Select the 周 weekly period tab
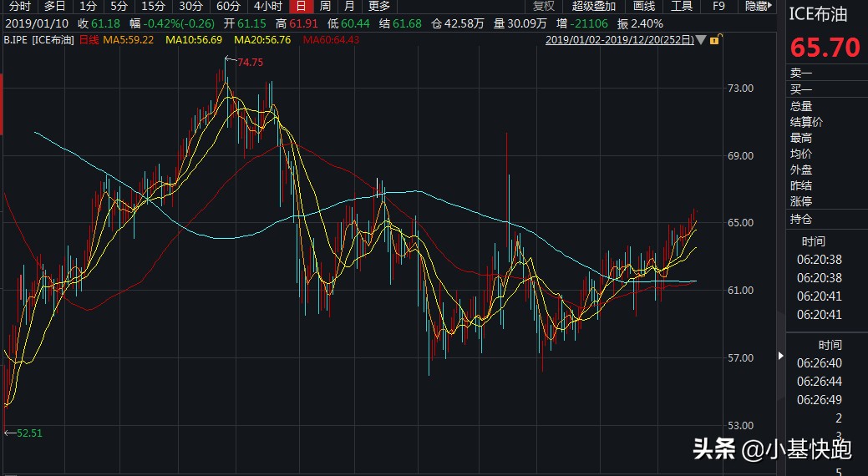 click(x=324, y=6)
